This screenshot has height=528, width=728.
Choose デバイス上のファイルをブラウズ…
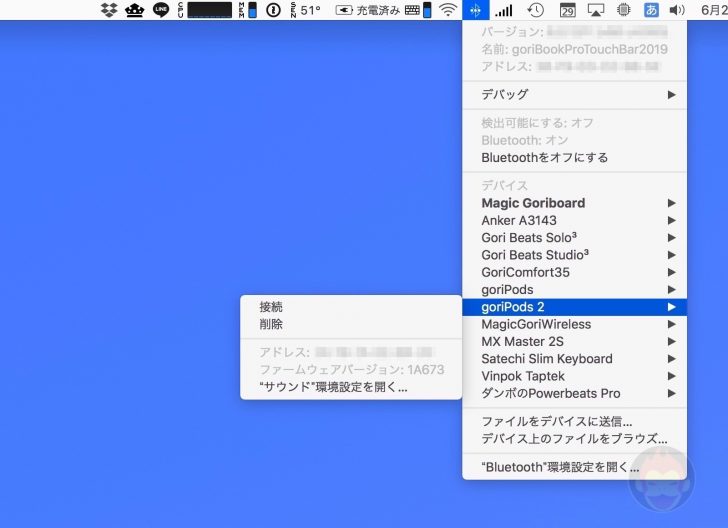pyautogui.click(x=575, y=438)
